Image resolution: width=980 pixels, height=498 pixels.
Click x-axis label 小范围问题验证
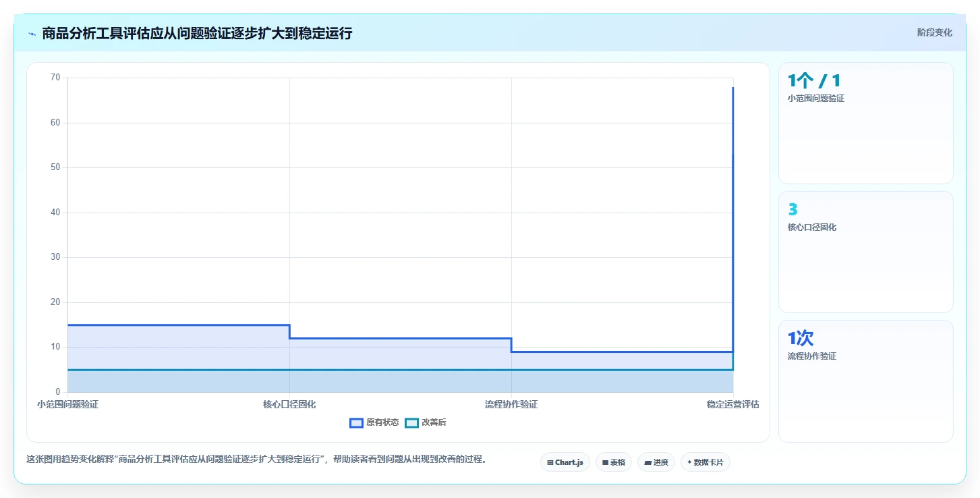point(67,404)
